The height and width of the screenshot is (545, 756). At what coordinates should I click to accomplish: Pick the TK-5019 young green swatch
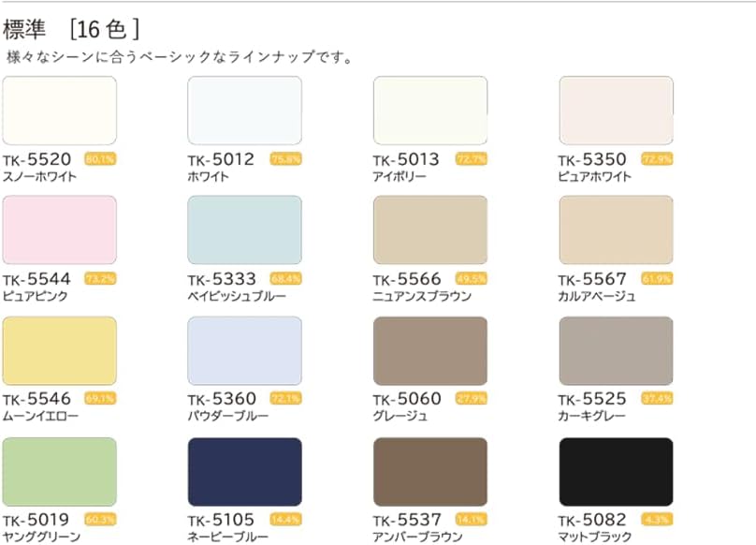tap(60, 472)
